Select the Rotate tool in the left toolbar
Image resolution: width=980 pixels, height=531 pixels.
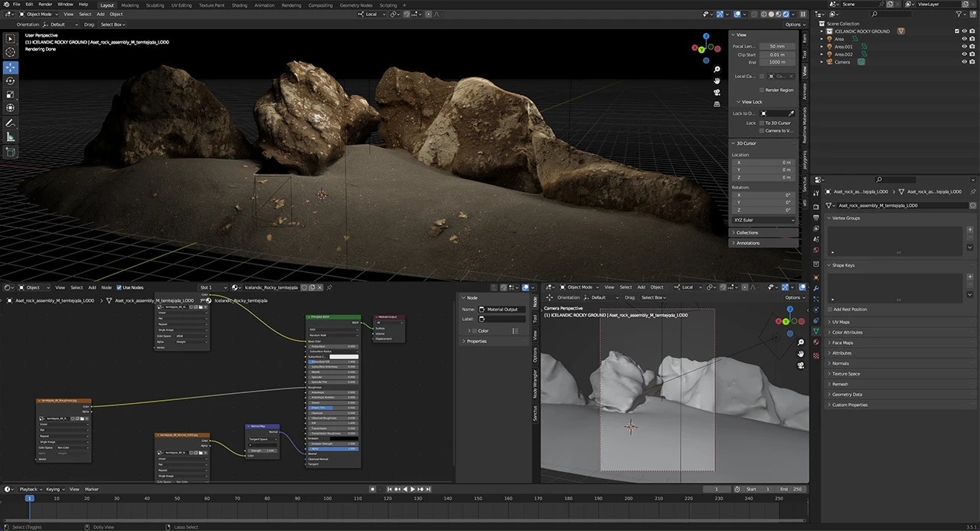pos(11,80)
